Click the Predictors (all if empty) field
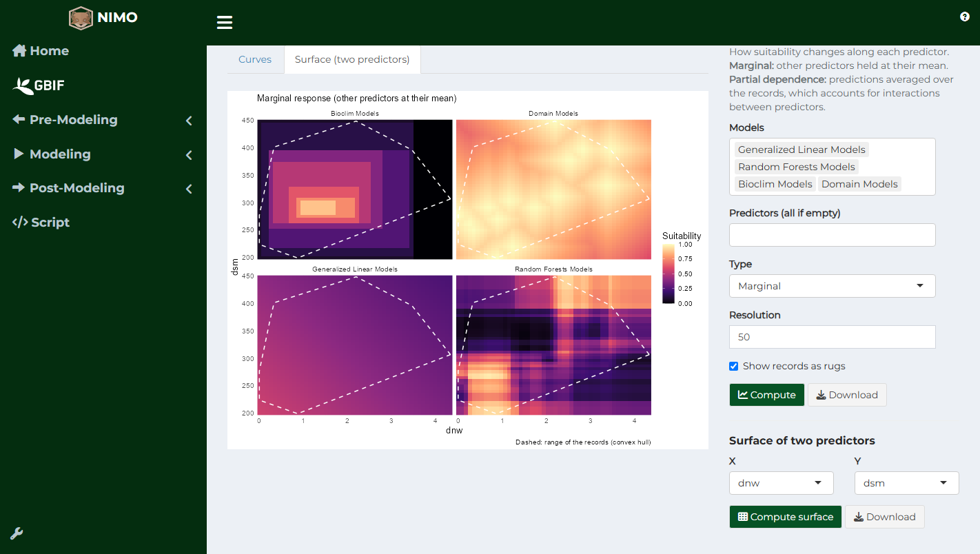This screenshot has width=980, height=554. (x=833, y=235)
